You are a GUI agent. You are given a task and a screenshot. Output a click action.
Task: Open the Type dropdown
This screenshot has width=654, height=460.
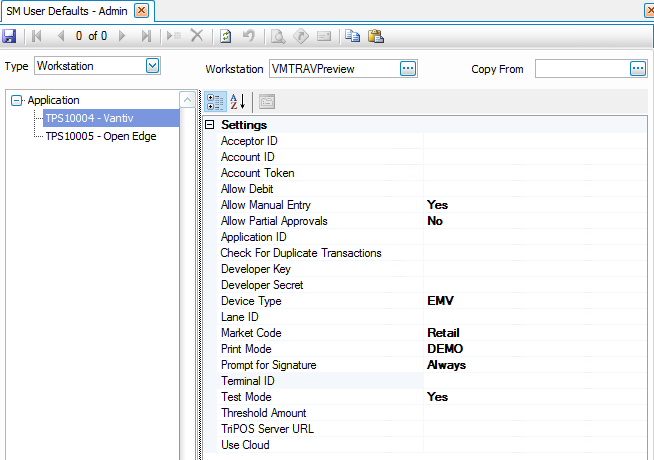(152, 66)
